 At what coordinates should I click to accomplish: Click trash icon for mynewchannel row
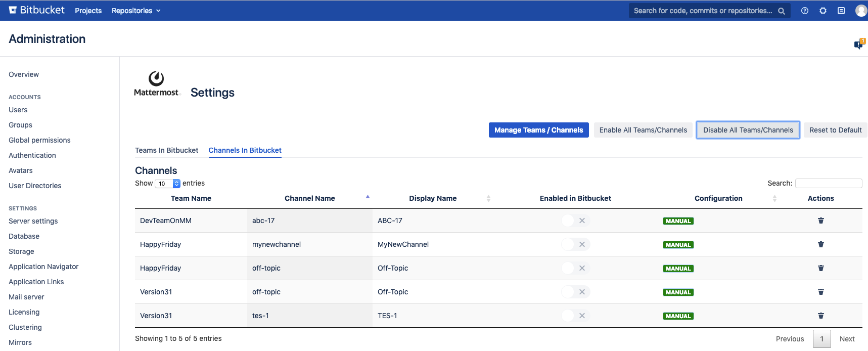pyautogui.click(x=820, y=244)
